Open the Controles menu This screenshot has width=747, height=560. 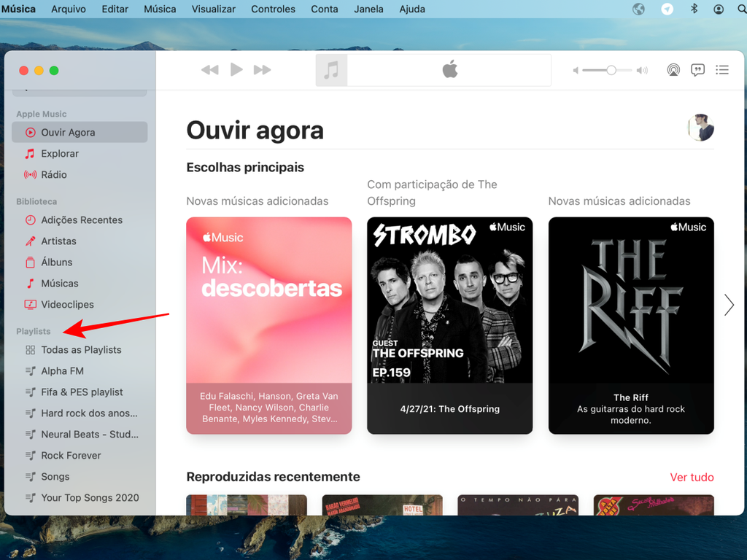pyautogui.click(x=273, y=9)
